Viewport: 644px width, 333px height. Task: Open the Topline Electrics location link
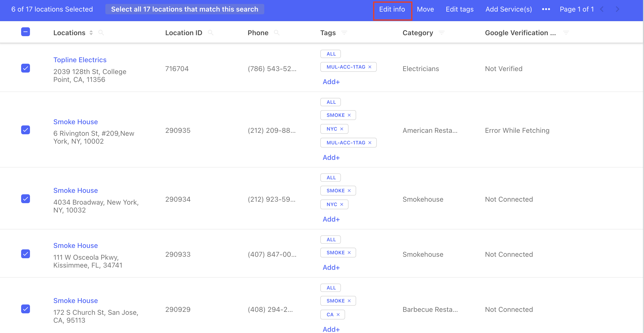pyautogui.click(x=80, y=60)
